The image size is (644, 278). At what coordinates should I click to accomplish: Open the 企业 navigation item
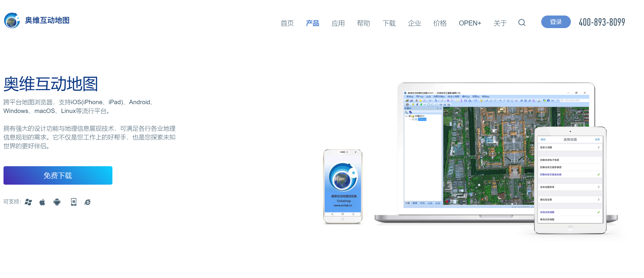click(414, 23)
